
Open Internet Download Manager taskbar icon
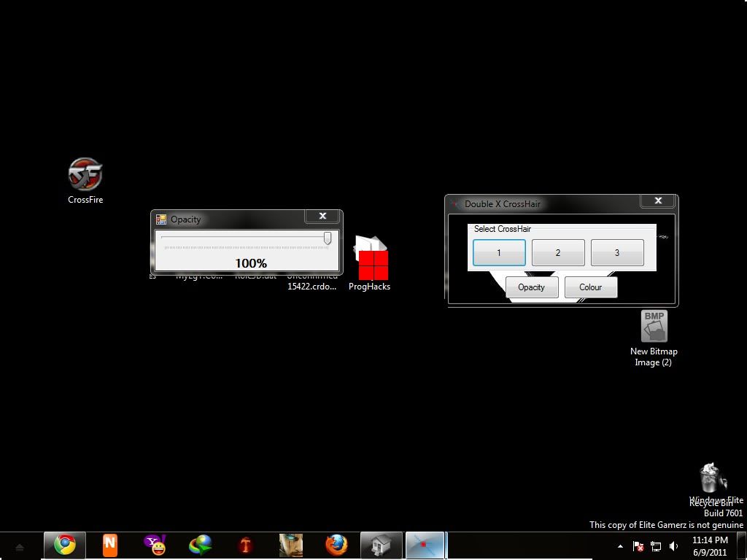point(200,545)
